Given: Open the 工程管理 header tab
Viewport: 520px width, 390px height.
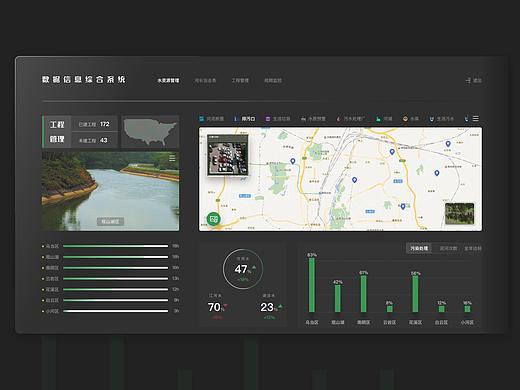Looking at the screenshot, I should click(x=240, y=80).
